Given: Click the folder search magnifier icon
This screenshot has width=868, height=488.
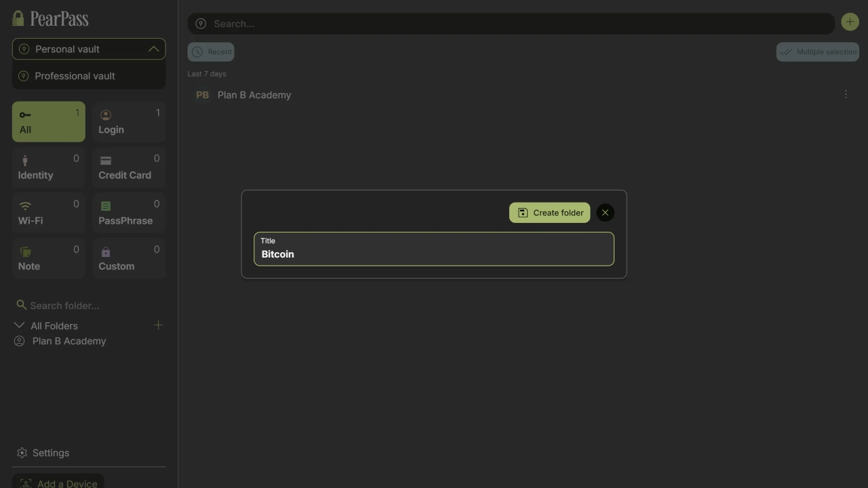Looking at the screenshot, I should click(21, 305).
